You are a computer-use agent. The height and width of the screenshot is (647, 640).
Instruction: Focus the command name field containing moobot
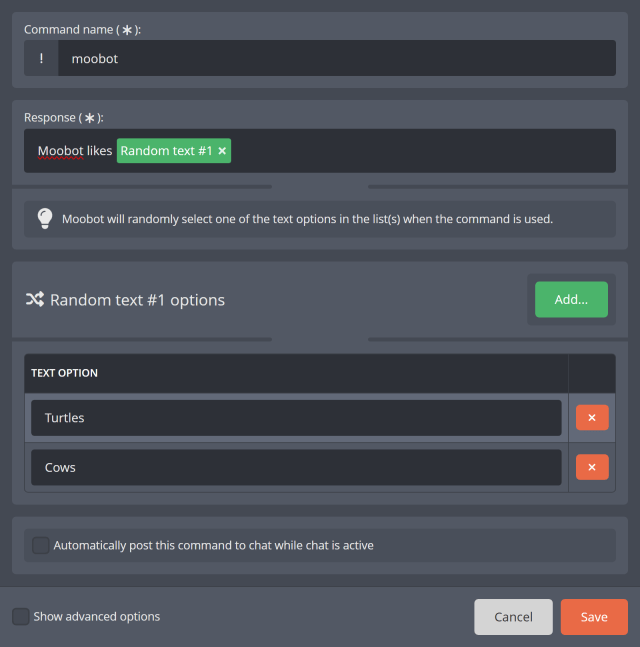(337, 58)
